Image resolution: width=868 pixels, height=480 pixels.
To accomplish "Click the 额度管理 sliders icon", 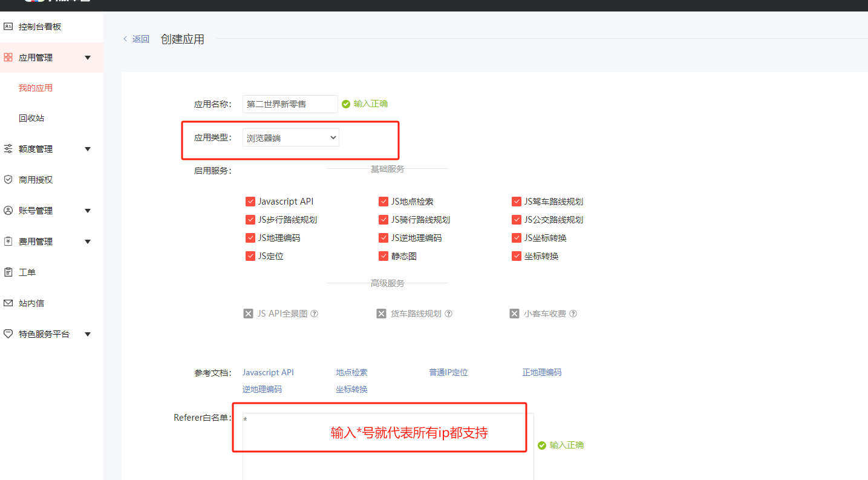I will tap(8, 149).
